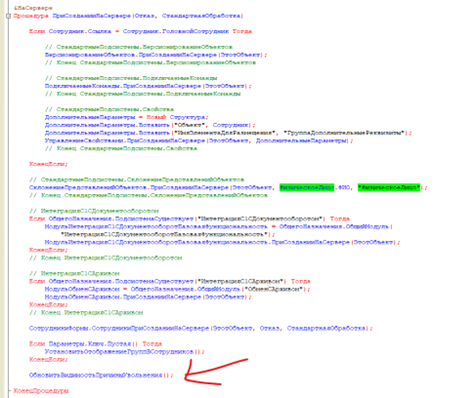Click the green-highlighted ФизическоеЛицо before .ФИО

[x=306, y=187]
